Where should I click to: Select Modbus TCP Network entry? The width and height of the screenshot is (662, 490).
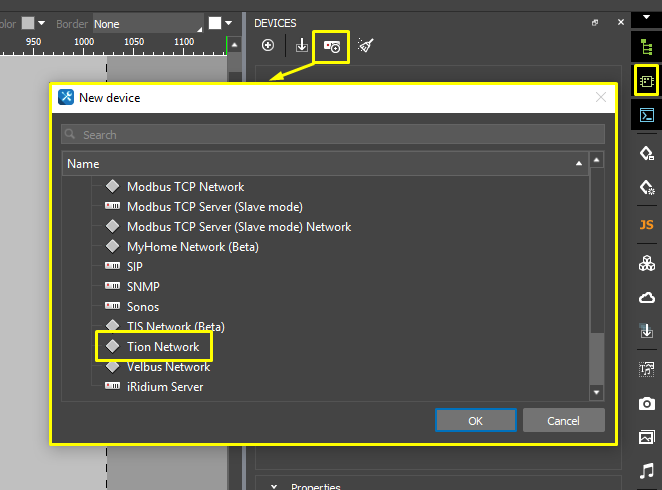[185, 187]
